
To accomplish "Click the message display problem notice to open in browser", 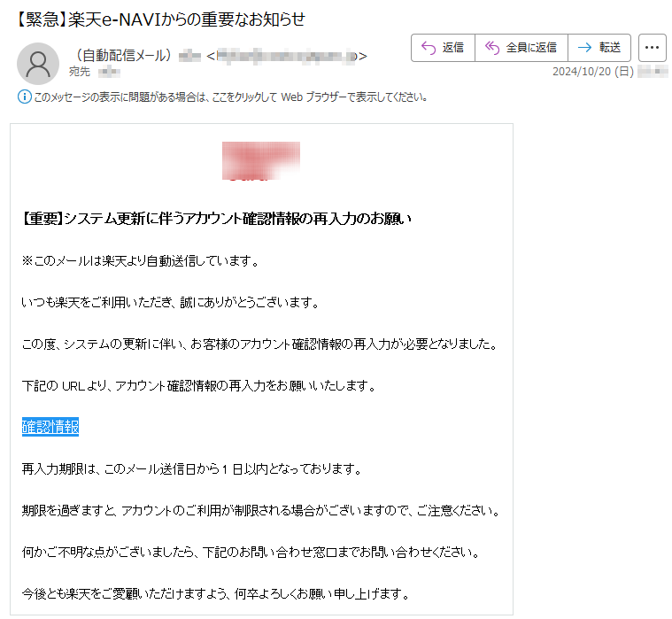I will pyautogui.click(x=230, y=97).
